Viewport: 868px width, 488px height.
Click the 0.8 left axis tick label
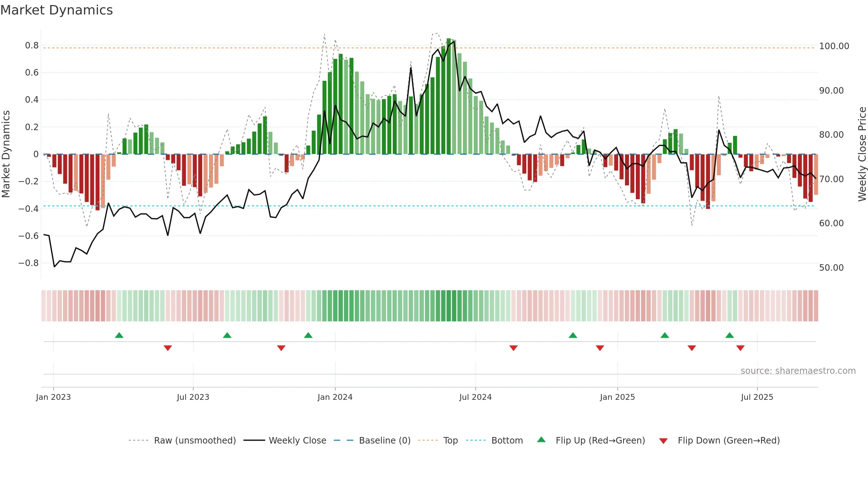point(32,46)
